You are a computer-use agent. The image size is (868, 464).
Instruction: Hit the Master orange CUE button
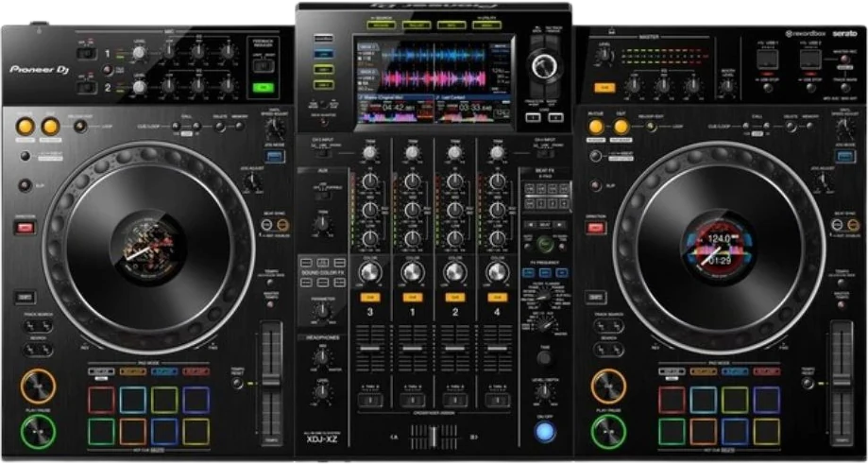tap(605, 88)
